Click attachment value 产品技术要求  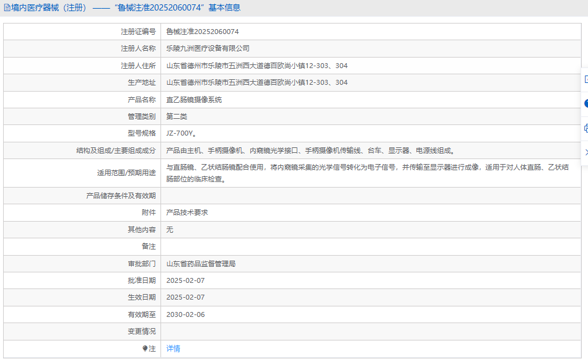[186, 212]
